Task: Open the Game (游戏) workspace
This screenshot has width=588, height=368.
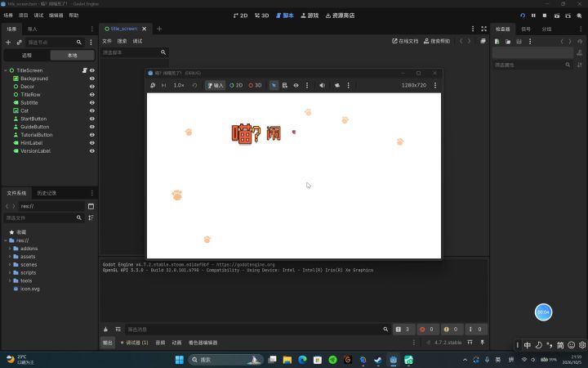Action: pyautogui.click(x=310, y=16)
